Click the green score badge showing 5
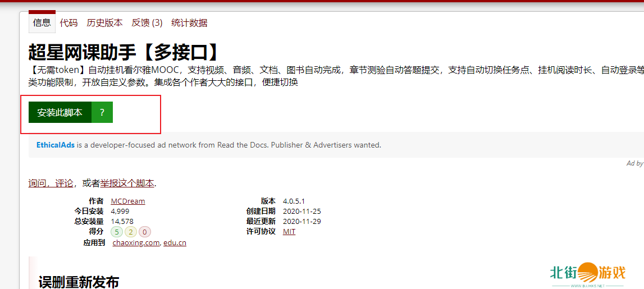Viewport: 644px width, 289px height. (117, 232)
